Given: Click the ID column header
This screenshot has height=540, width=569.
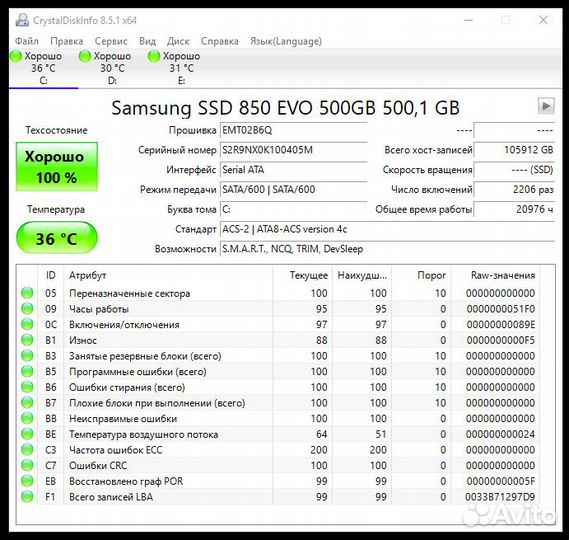Looking at the screenshot, I should pos(51,275).
